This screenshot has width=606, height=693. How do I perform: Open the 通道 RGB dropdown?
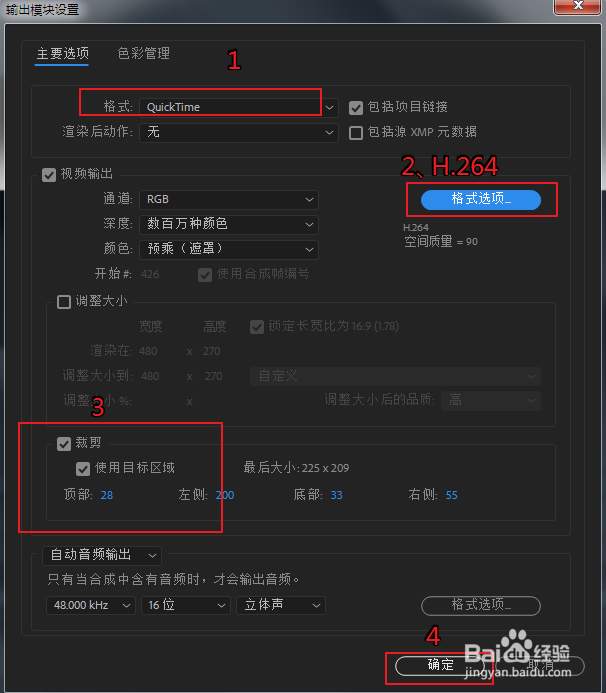[229, 200]
